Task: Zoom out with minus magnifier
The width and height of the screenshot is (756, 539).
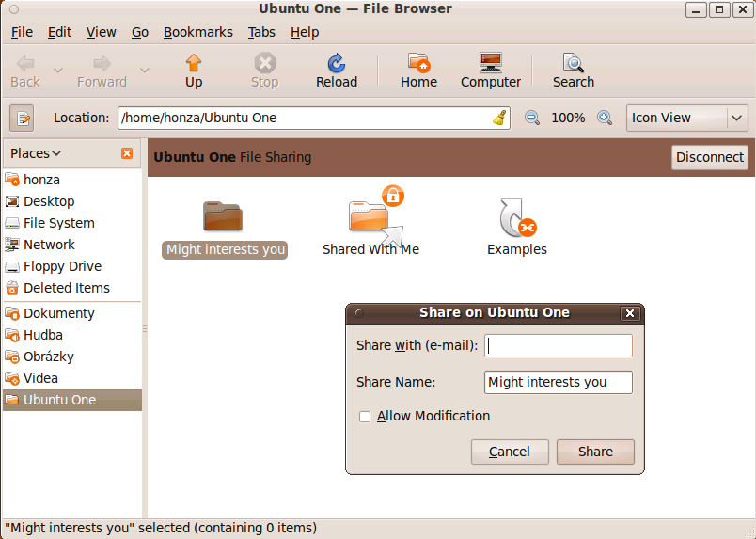Action: (532, 118)
